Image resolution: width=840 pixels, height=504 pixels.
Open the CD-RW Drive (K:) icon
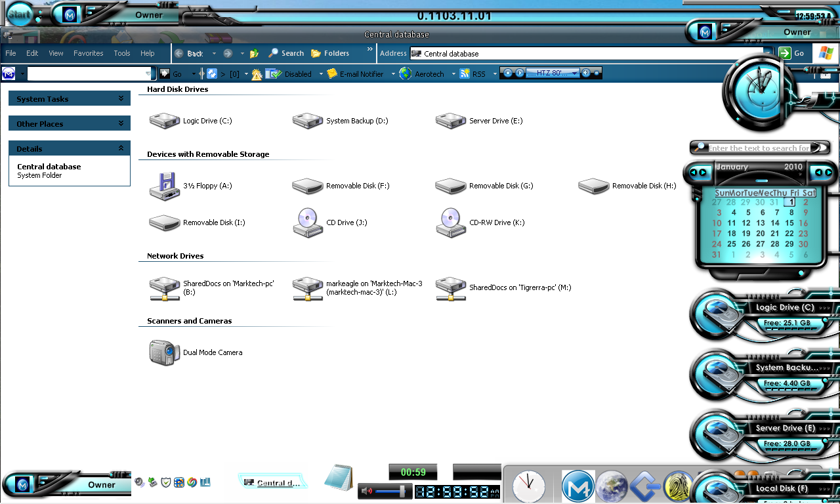(x=451, y=222)
